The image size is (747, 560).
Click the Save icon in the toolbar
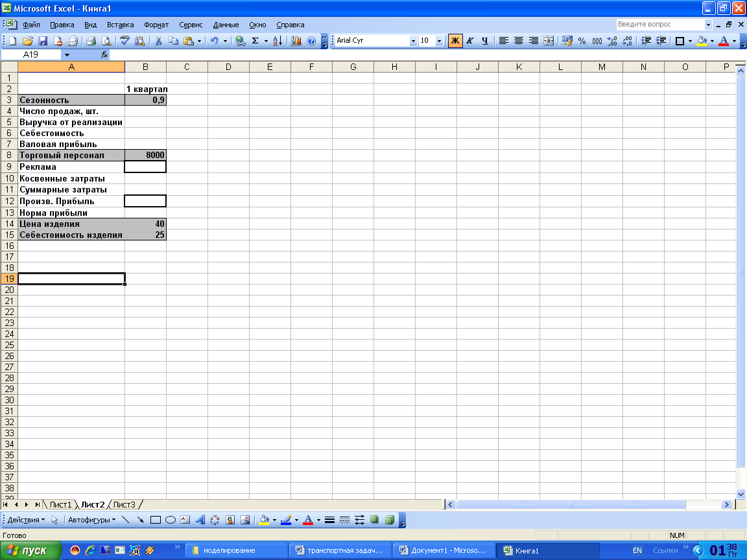tap(43, 41)
